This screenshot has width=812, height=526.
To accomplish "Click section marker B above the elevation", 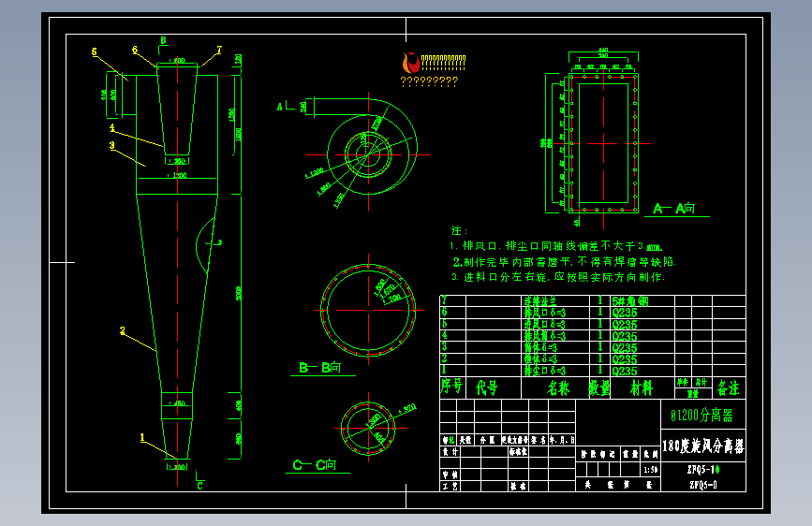I will (163, 40).
